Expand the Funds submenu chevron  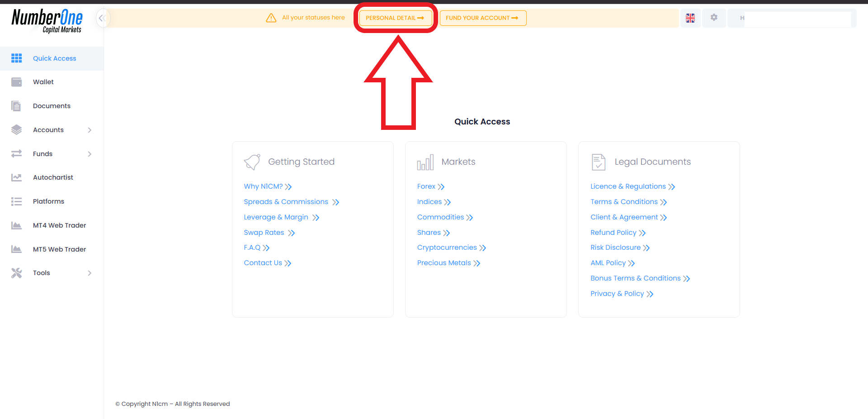(90, 154)
